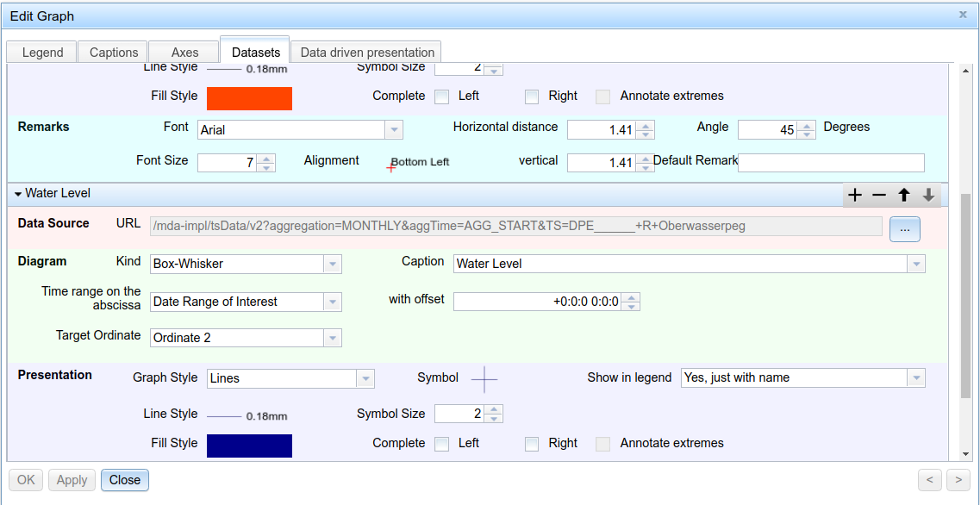Screen dimensions: 980x505
Task: Enable the Left checkbox for Water Level
Action: click(x=441, y=443)
